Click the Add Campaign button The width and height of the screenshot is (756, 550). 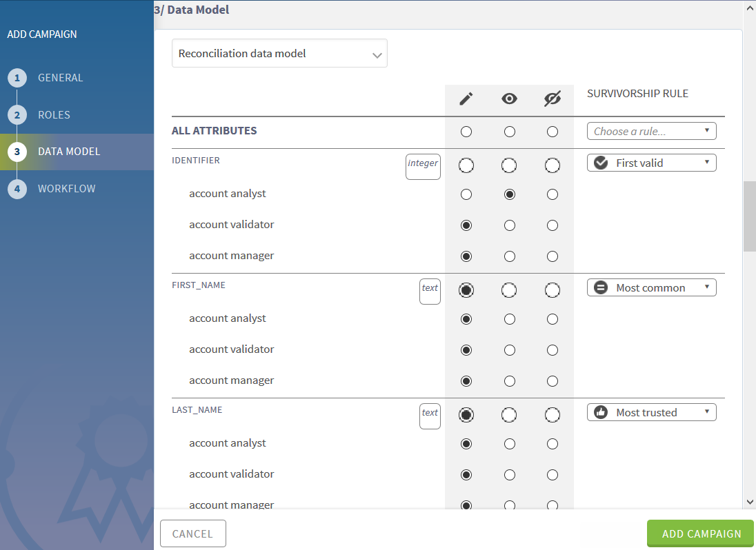[x=700, y=533]
